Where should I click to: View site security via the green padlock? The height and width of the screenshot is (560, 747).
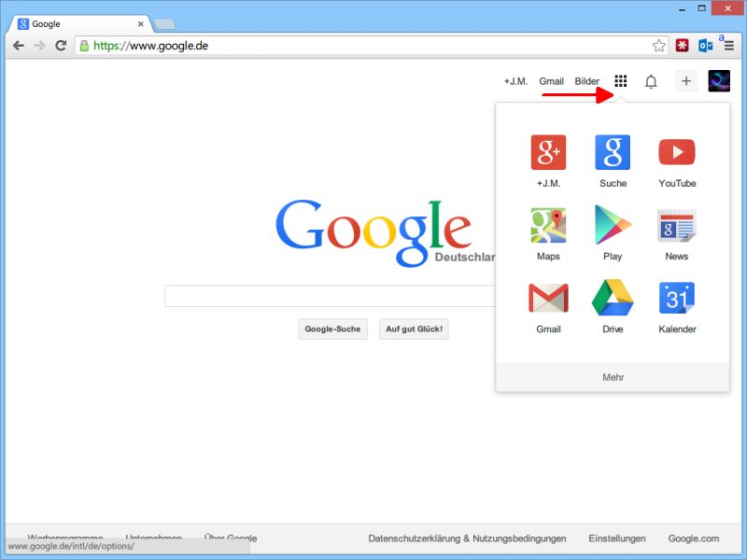84,46
